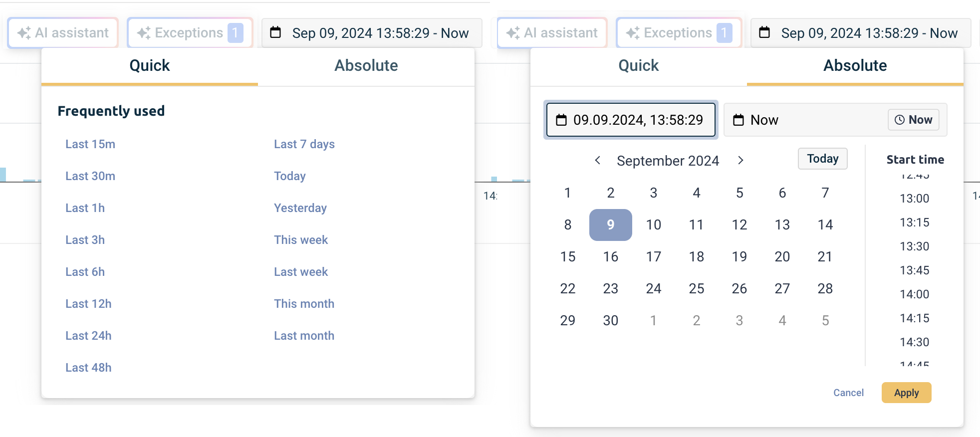Click calendar icon in Now end field

coord(738,120)
